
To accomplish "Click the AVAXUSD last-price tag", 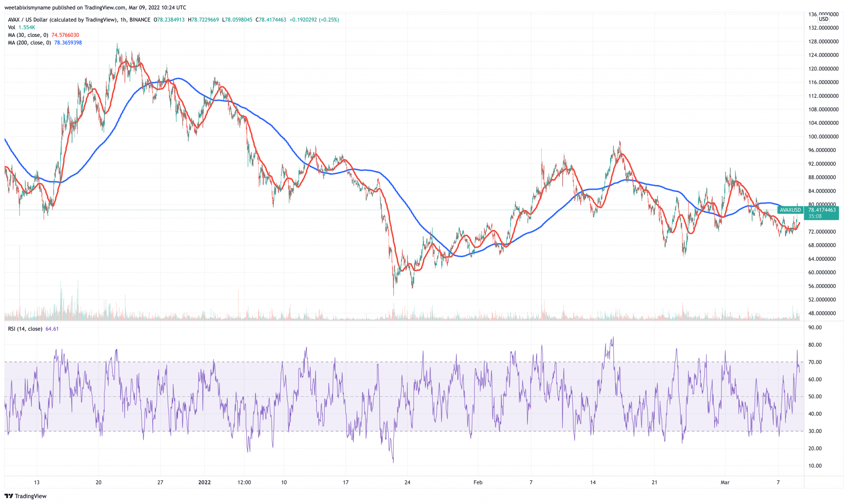I will (x=790, y=210).
